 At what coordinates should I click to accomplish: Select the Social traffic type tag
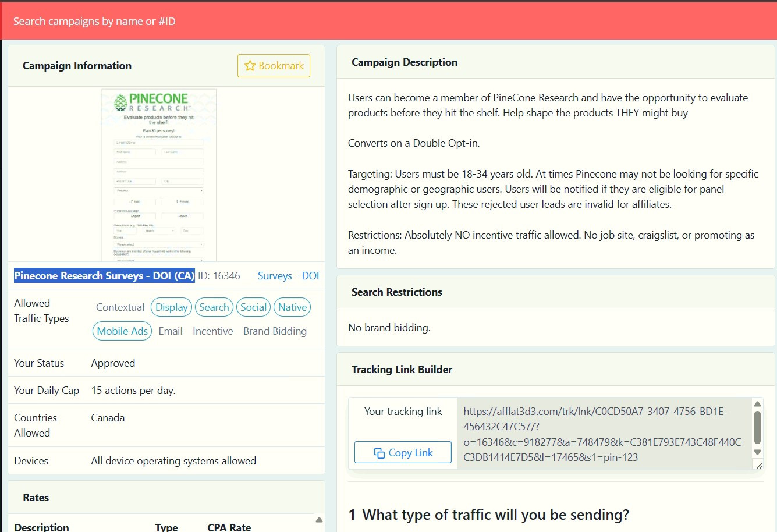[x=253, y=307]
